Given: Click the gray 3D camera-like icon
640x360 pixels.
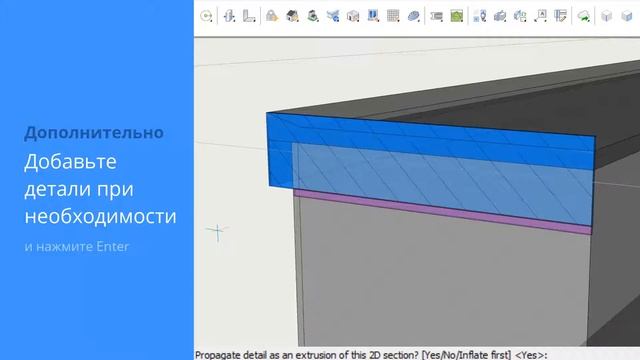Looking at the screenshot, I should tap(500, 16).
